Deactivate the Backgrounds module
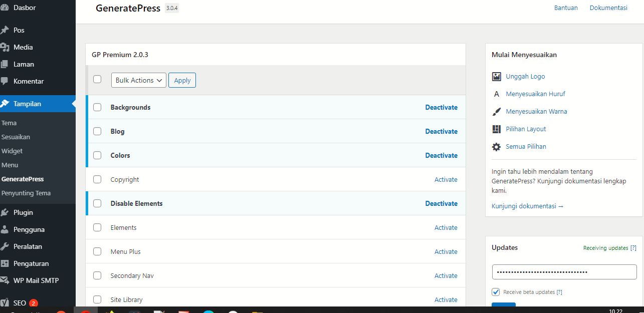This screenshot has width=644, height=313. [442, 107]
